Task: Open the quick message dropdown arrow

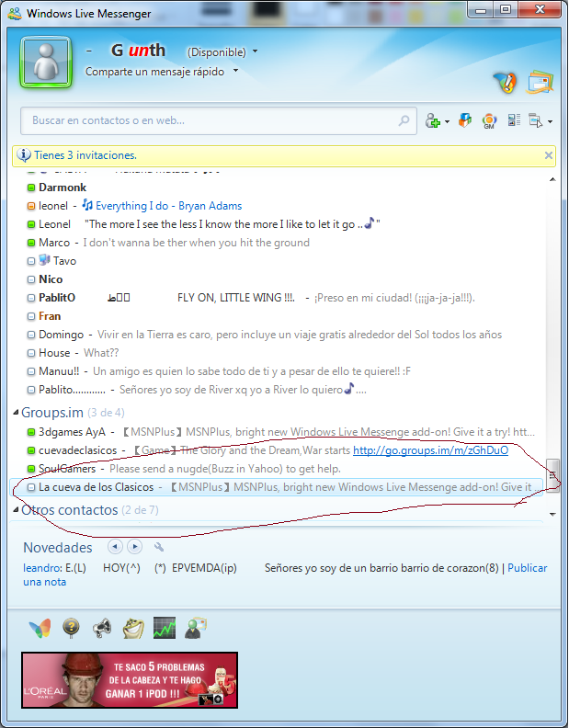Action: (x=235, y=71)
